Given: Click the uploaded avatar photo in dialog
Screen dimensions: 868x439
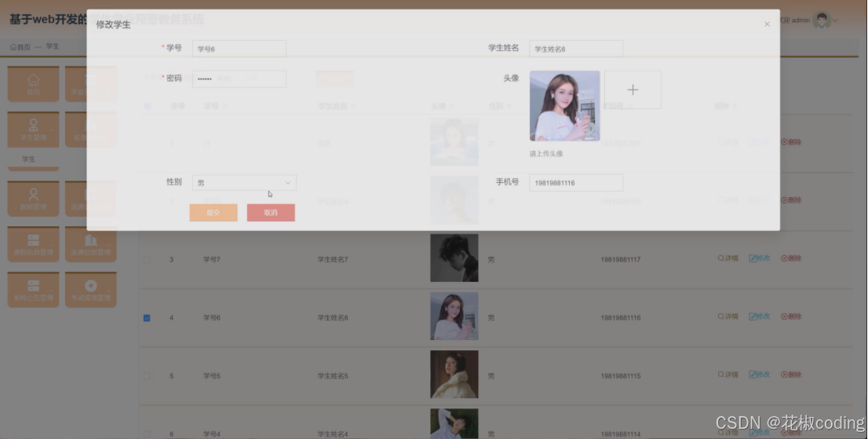Looking at the screenshot, I should pyautogui.click(x=564, y=106).
